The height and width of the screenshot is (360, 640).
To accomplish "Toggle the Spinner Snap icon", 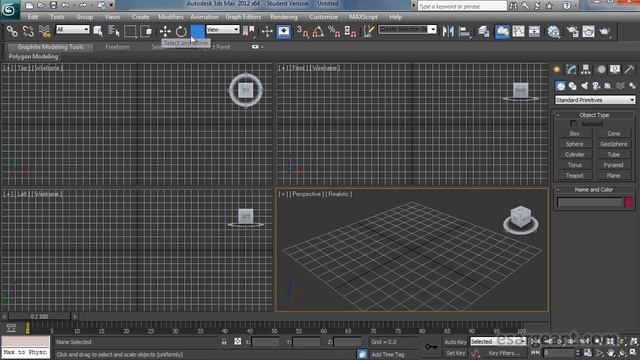I will pos(351,31).
